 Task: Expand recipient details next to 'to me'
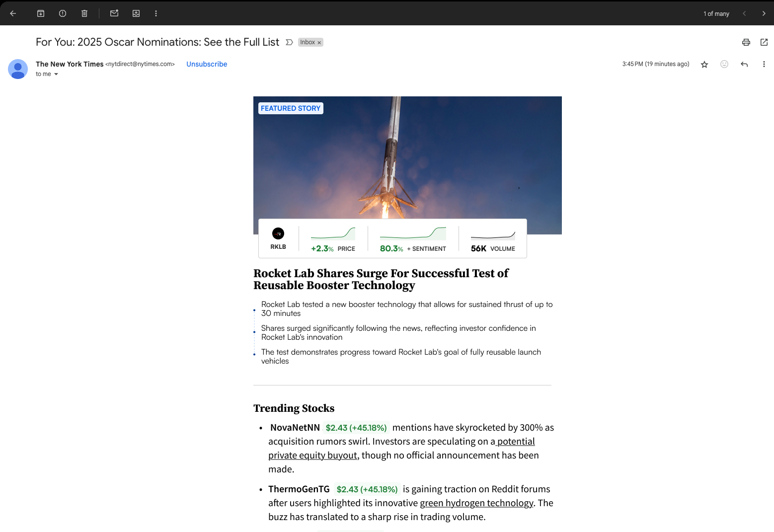pyautogui.click(x=56, y=74)
